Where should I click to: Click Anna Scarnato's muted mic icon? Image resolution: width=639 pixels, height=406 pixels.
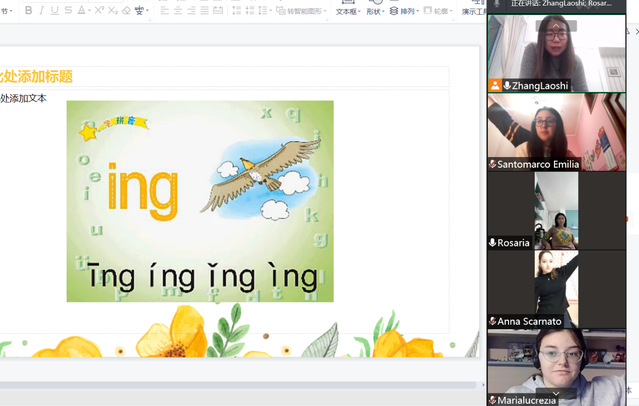493,321
